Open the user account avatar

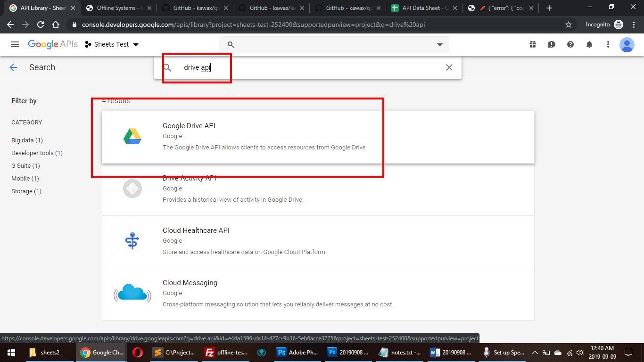(x=627, y=45)
